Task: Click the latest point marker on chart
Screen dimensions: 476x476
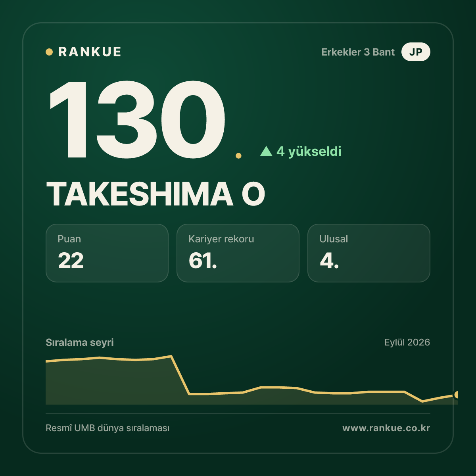Action: (457, 395)
